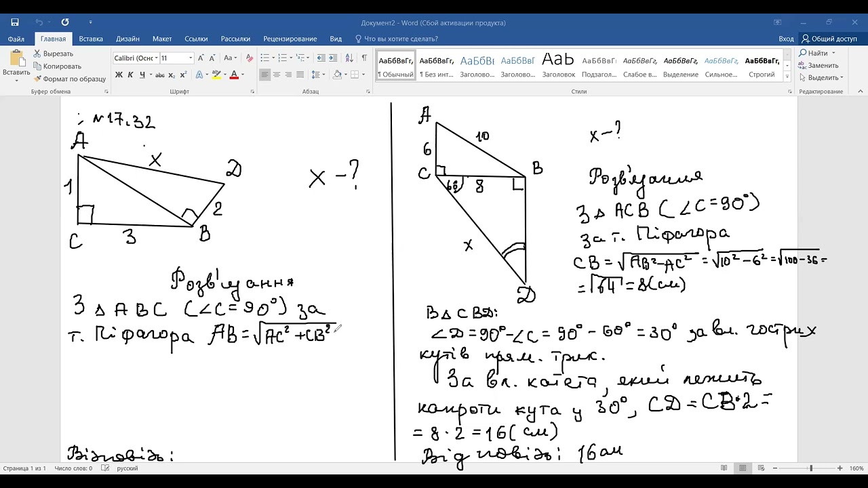Center-align the paragraph
The height and width of the screenshot is (488, 868).
click(x=277, y=75)
